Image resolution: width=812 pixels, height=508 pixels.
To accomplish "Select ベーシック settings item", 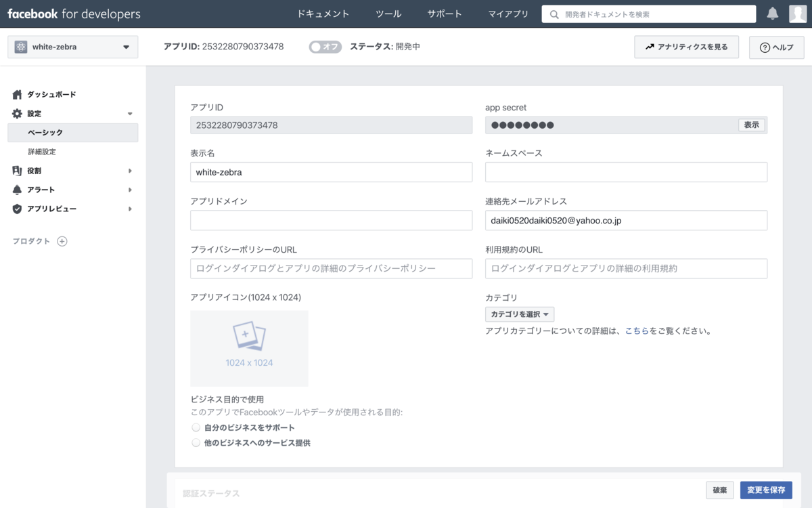I will [x=73, y=133].
